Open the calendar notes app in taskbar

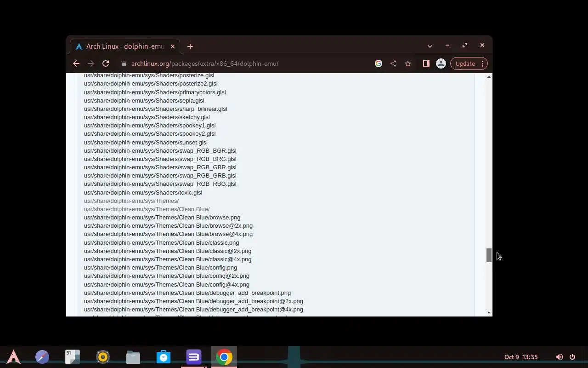tap(73, 357)
